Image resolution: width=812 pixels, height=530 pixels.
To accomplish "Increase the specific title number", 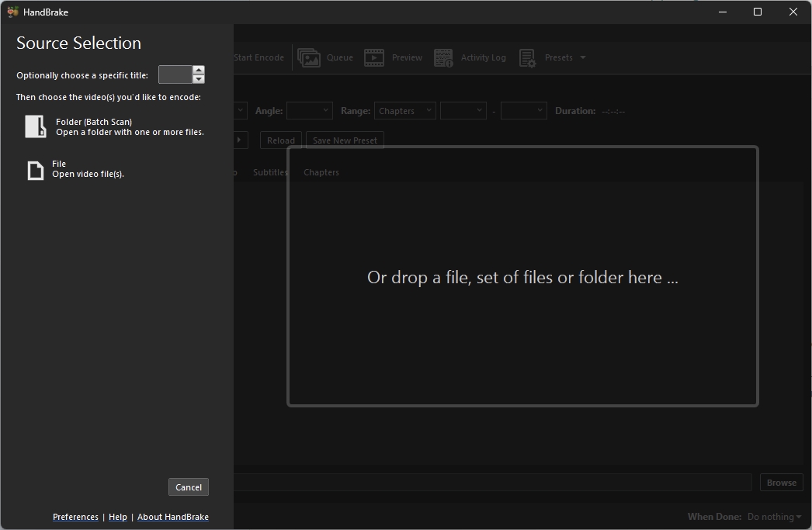I will pos(198,70).
